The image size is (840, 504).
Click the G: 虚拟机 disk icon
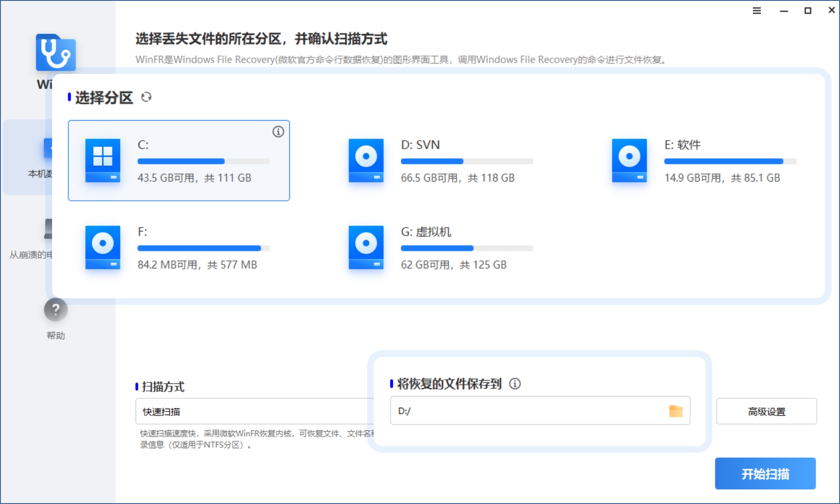366,247
